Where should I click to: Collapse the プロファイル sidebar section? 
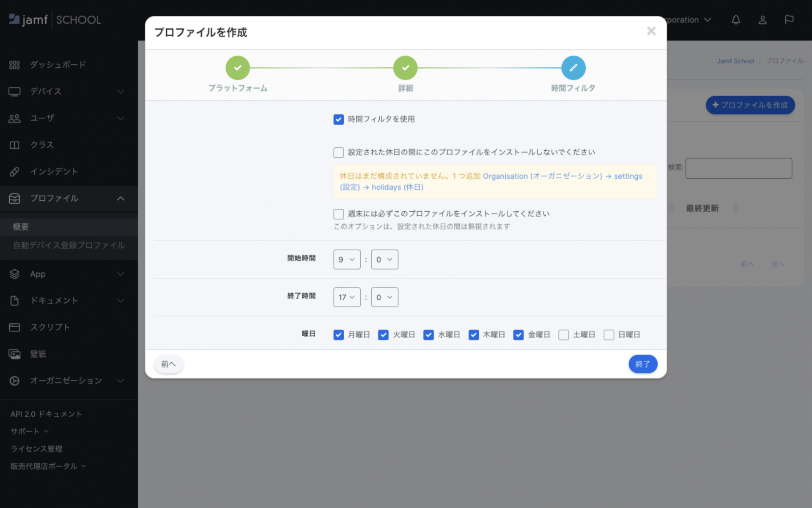(121, 199)
